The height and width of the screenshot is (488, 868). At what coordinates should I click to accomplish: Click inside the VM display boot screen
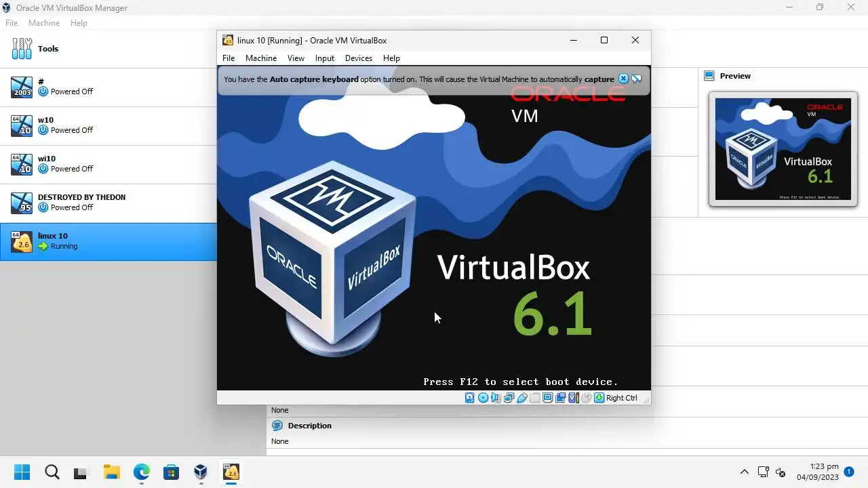point(434,228)
